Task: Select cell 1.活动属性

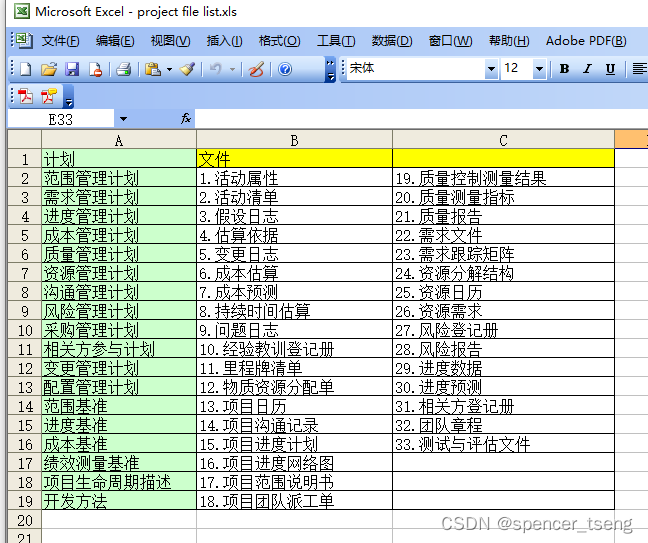Action: click(294, 178)
